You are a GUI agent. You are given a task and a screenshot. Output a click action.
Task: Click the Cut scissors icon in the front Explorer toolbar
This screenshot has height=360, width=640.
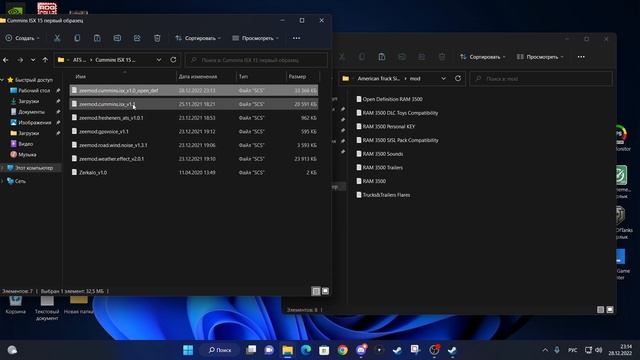pyautogui.click(x=57, y=38)
